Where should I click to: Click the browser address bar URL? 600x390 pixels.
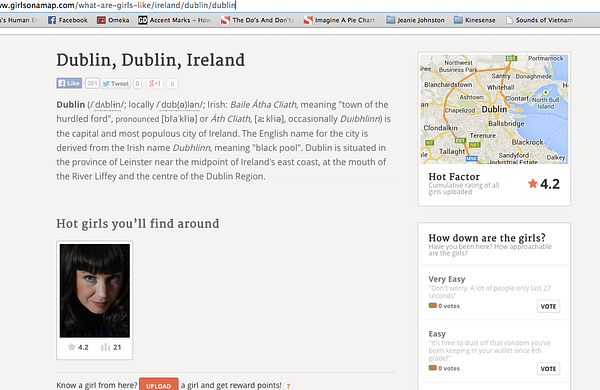coord(118,5)
